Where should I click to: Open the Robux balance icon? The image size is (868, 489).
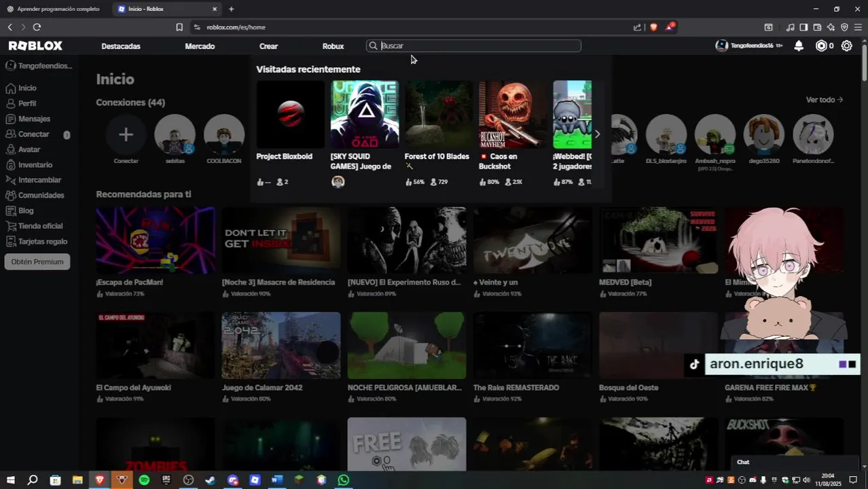coord(821,46)
